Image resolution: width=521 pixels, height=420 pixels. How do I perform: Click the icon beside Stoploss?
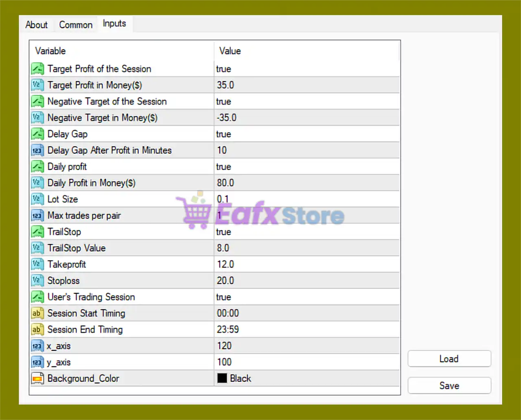point(37,280)
